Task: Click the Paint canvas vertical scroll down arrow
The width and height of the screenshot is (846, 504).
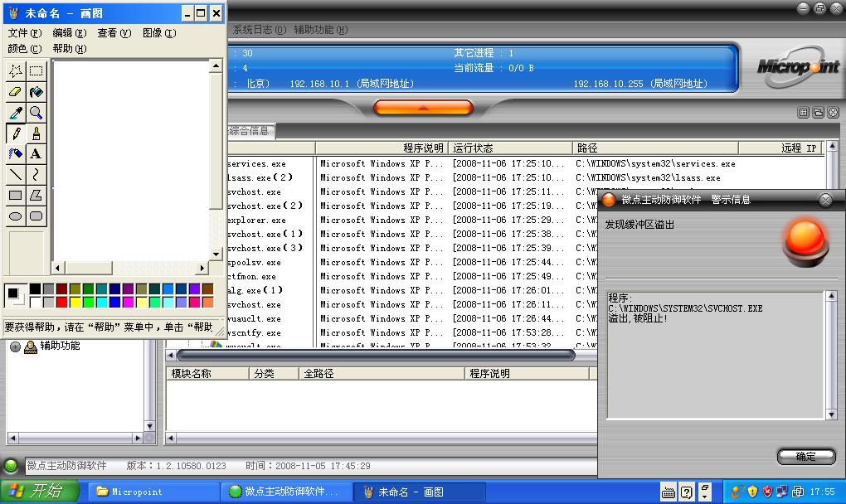Action: pos(216,254)
